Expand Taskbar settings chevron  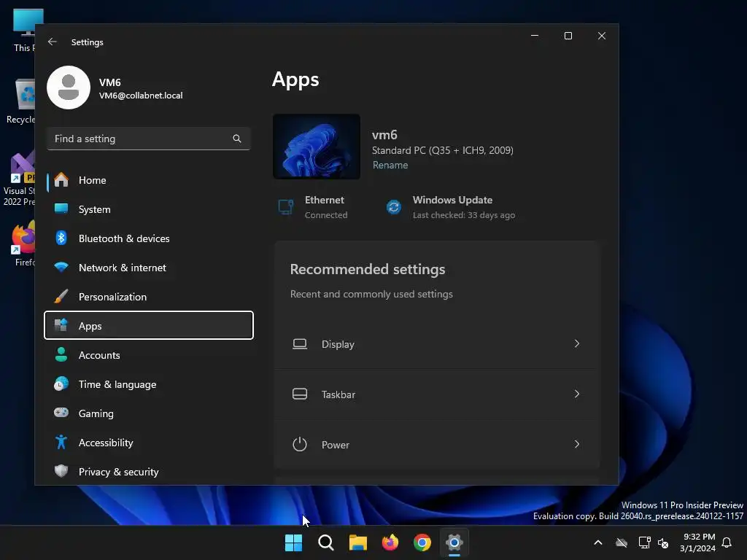[x=577, y=394]
